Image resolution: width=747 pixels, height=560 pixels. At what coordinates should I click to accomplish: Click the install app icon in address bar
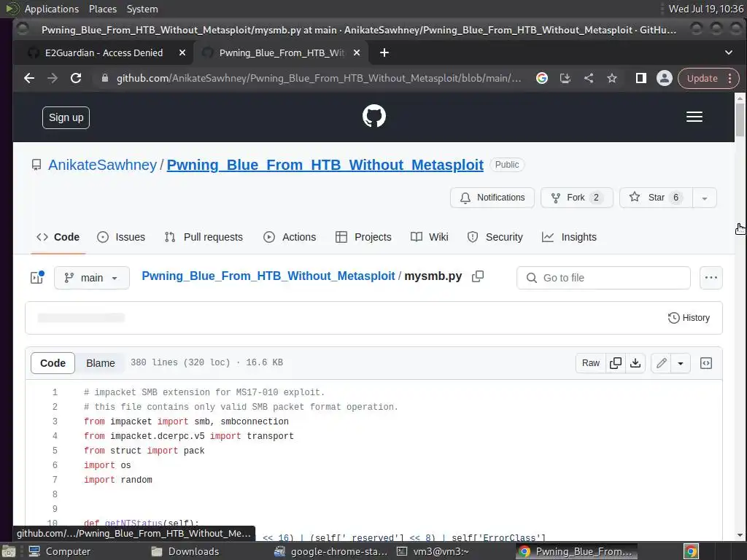tap(565, 78)
